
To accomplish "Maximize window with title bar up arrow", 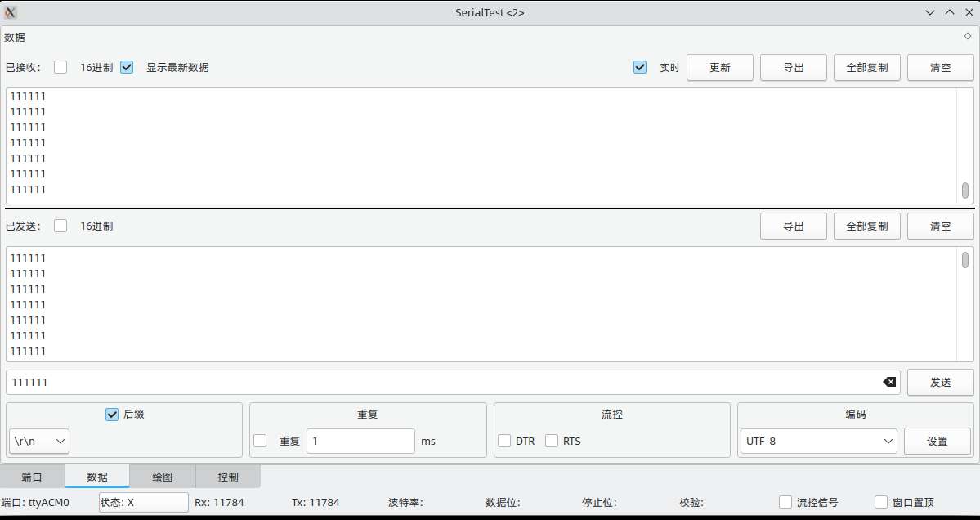I will tap(950, 12).
